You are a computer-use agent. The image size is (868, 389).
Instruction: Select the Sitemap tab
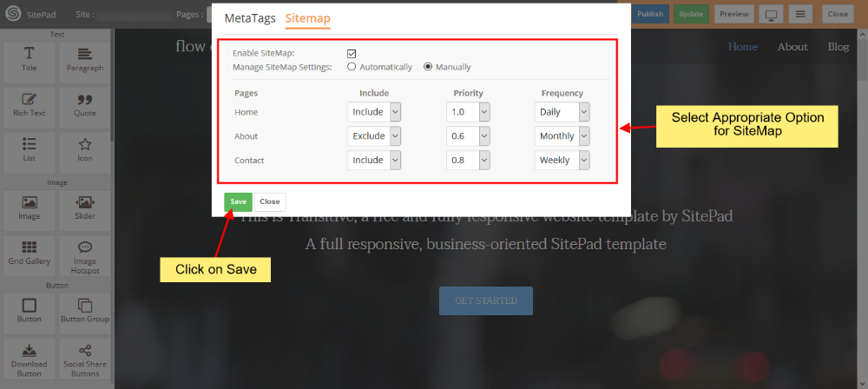pos(308,18)
